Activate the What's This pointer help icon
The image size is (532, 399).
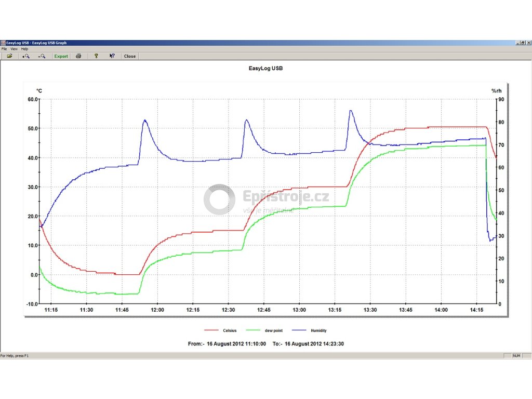112,56
